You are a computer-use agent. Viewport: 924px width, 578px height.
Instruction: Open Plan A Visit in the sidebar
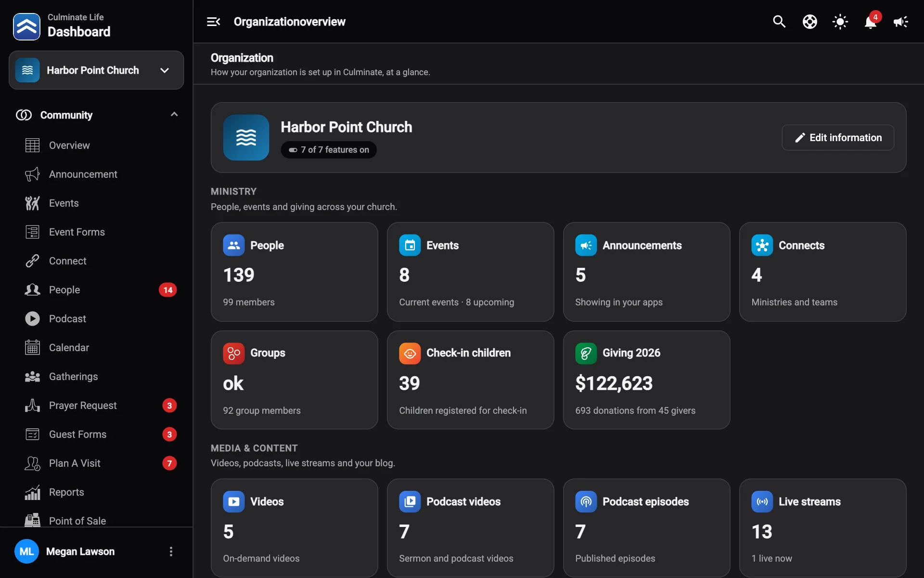click(x=96, y=463)
